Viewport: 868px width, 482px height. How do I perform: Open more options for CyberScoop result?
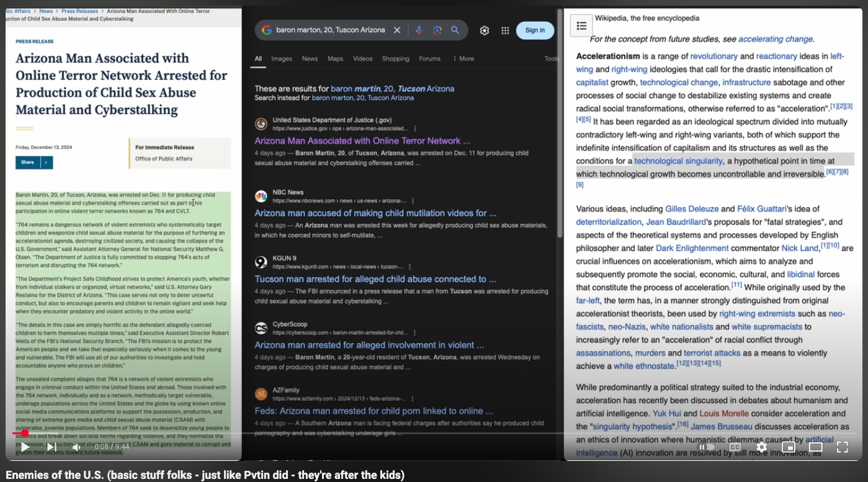pyautogui.click(x=414, y=332)
